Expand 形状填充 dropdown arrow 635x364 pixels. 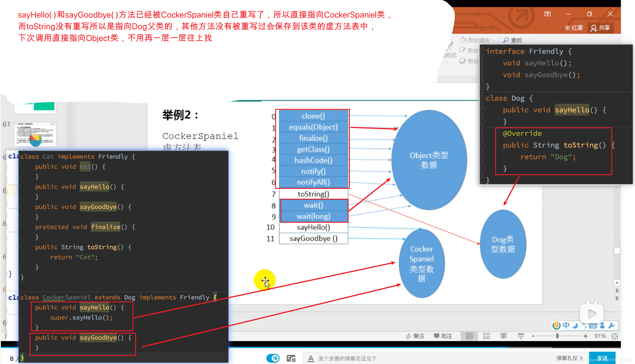tap(493, 40)
